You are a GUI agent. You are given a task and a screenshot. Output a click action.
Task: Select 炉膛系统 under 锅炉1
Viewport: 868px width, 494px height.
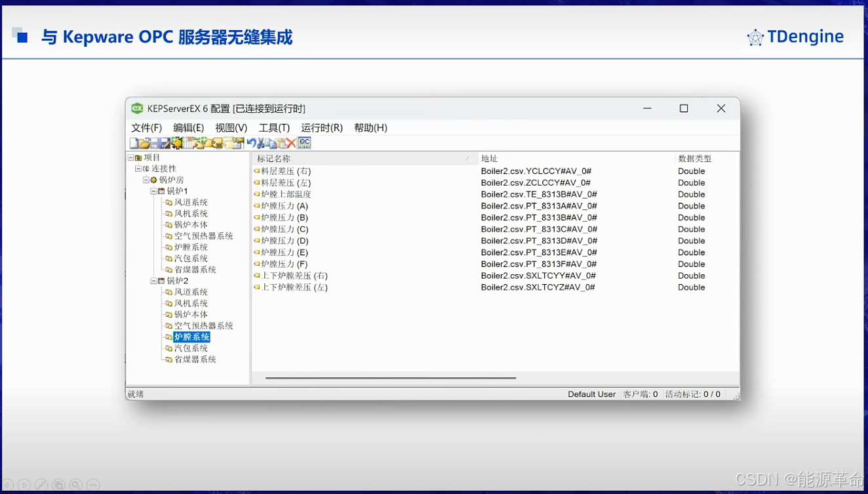[x=191, y=247]
